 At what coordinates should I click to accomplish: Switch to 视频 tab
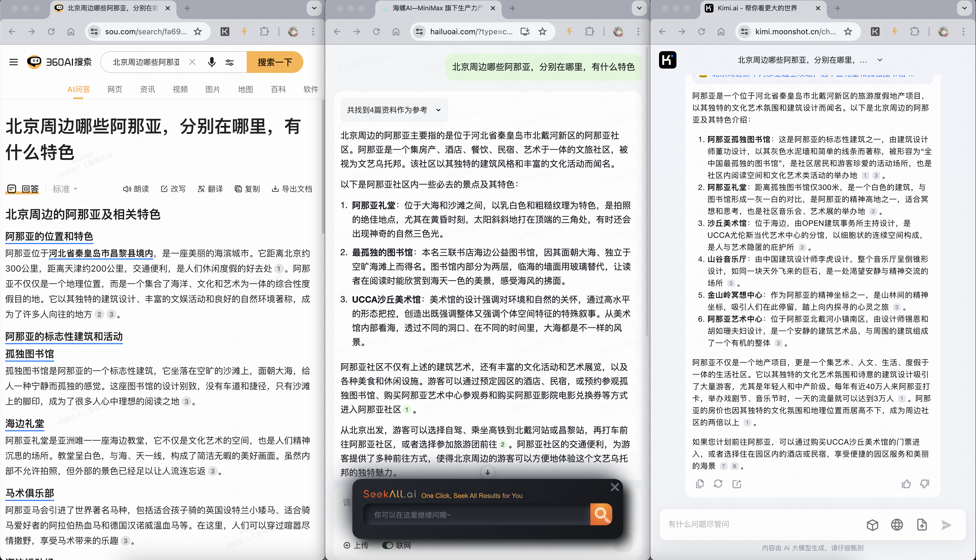coord(180,90)
